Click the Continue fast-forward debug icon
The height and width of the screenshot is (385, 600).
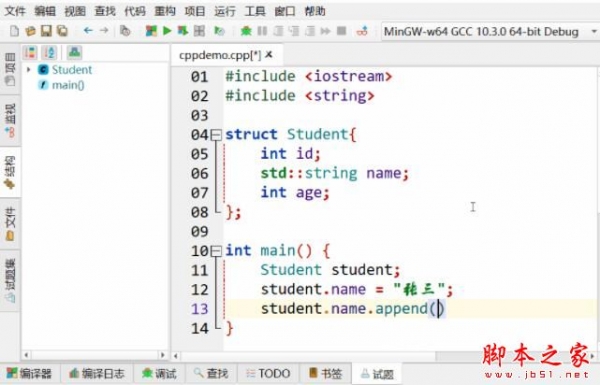[326, 31]
